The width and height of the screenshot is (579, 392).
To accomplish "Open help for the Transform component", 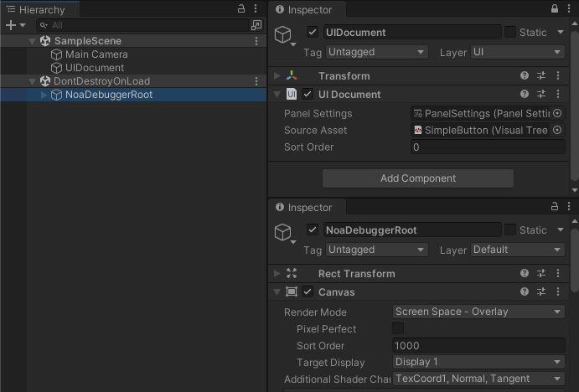I will pyautogui.click(x=525, y=75).
